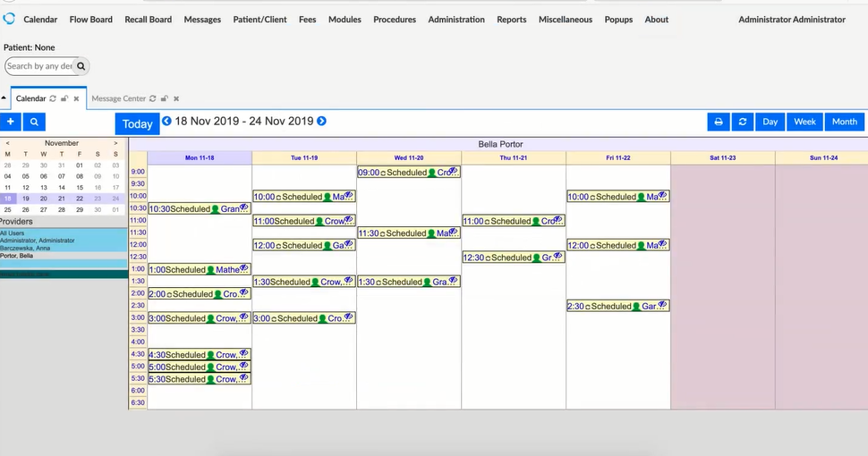Select Administrator, Administrator in Providers list

pyautogui.click(x=37, y=241)
